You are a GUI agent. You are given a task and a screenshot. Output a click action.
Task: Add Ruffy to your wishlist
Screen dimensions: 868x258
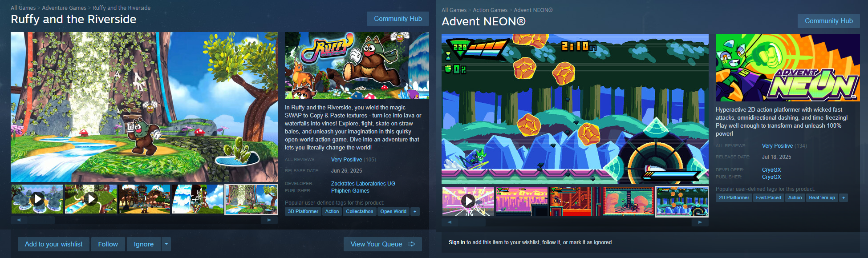click(53, 244)
